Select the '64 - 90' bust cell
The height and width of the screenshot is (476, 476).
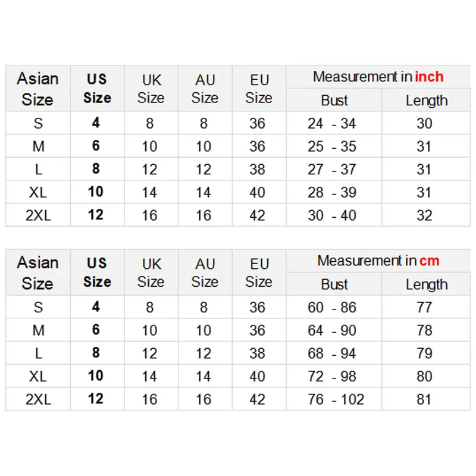pyautogui.click(x=332, y=330)
